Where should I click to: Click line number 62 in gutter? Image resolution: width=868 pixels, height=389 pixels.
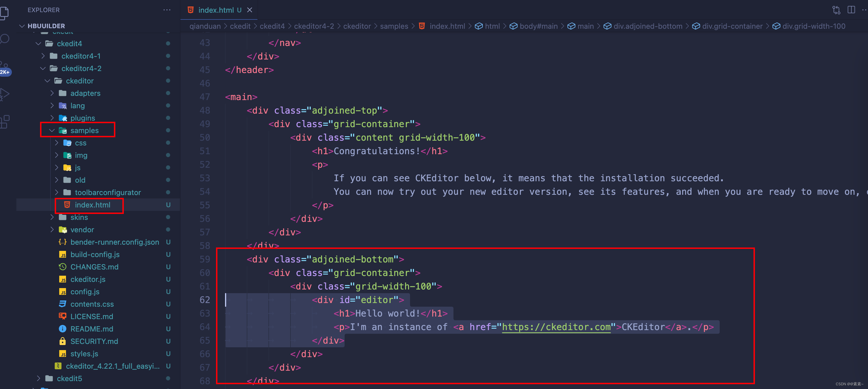204,300
